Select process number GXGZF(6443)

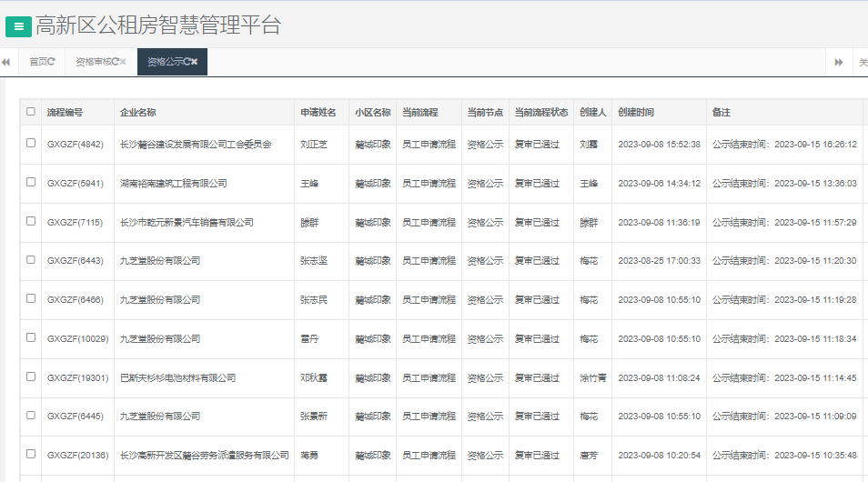[x=76, y=261]
